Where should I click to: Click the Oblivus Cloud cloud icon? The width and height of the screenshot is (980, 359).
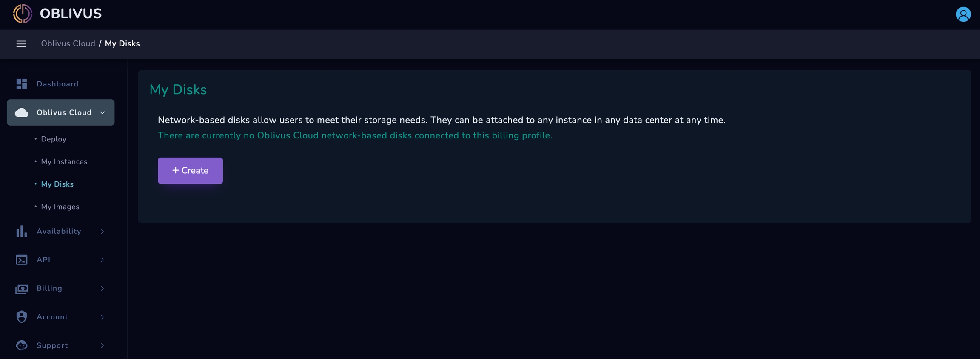(x=22, y=112)
